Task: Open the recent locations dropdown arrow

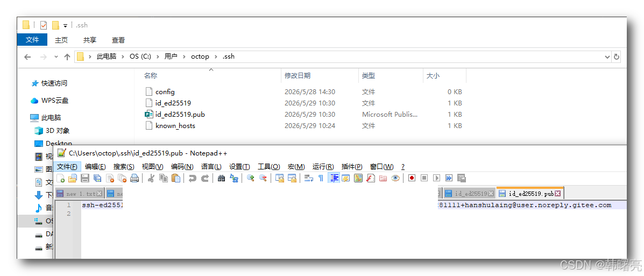Action: [56, 57]
